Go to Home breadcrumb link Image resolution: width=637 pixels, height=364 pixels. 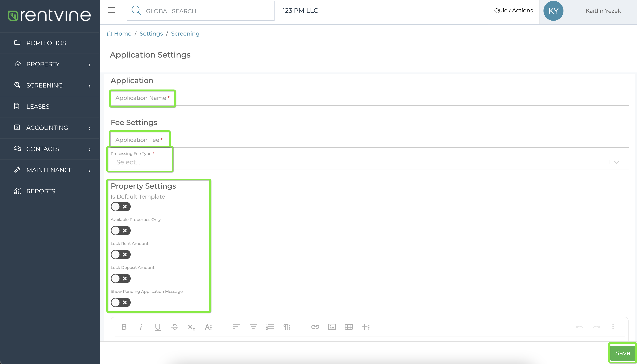click(122, 34)
